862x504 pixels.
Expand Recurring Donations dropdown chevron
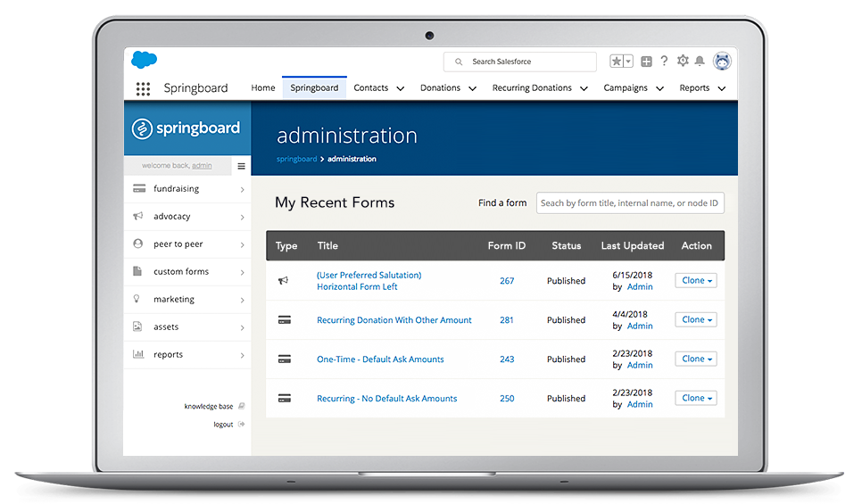point(584,88)
